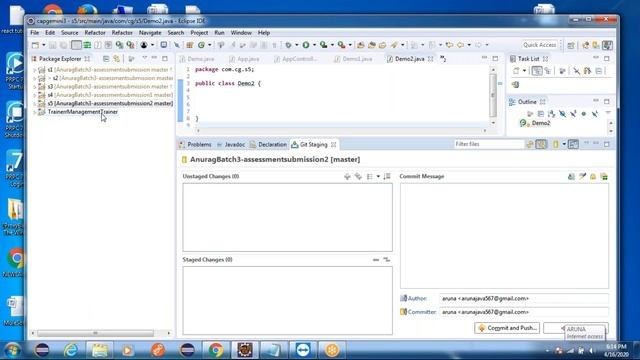Expand the TrainerManagementTrainer project node
The width and height of the screenshot is (640, 360).
coord(34,112)
